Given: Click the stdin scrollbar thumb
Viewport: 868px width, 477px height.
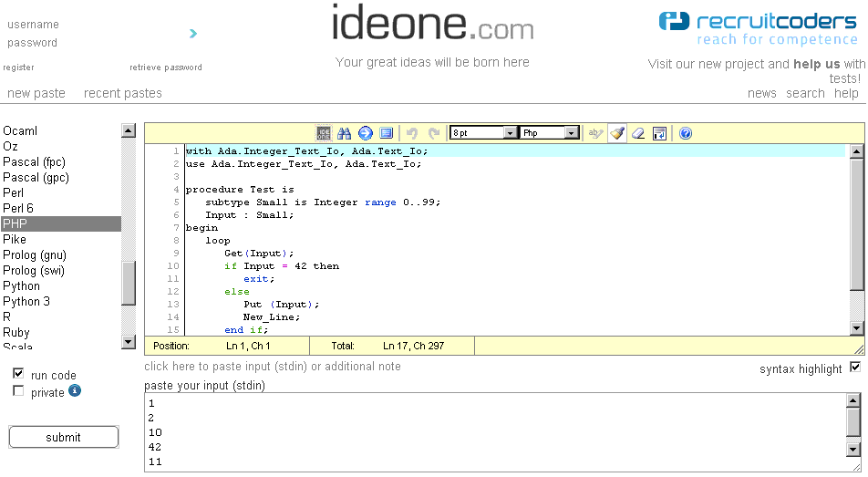Looking at the screenshot, I should click(853, 422).
